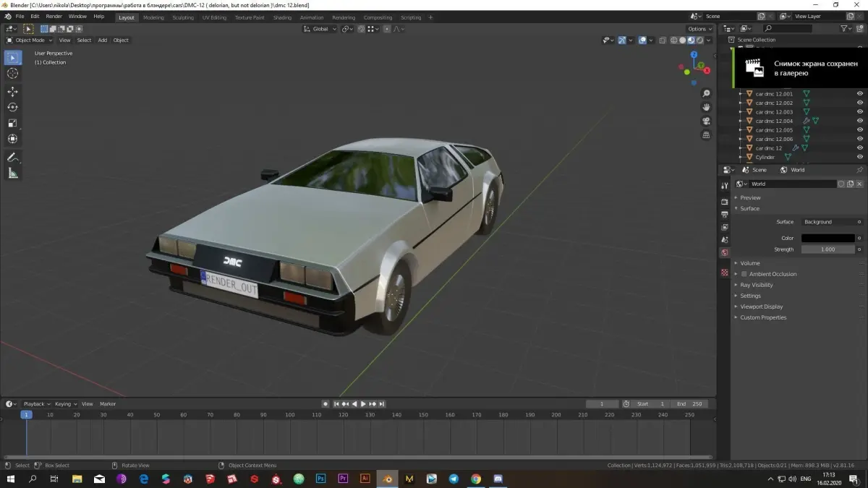Click the world Color swatch
868x488 pixels.
point(828,238)
